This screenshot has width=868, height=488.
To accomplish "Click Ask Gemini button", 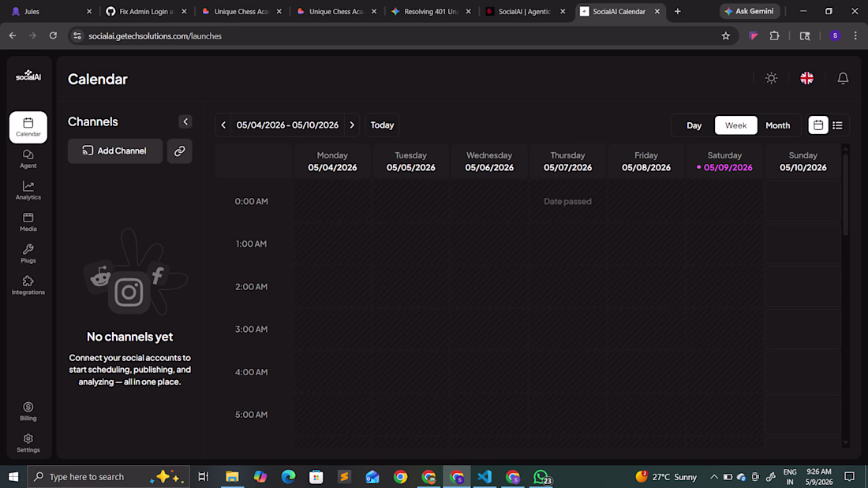I will (x=750, y=11).
